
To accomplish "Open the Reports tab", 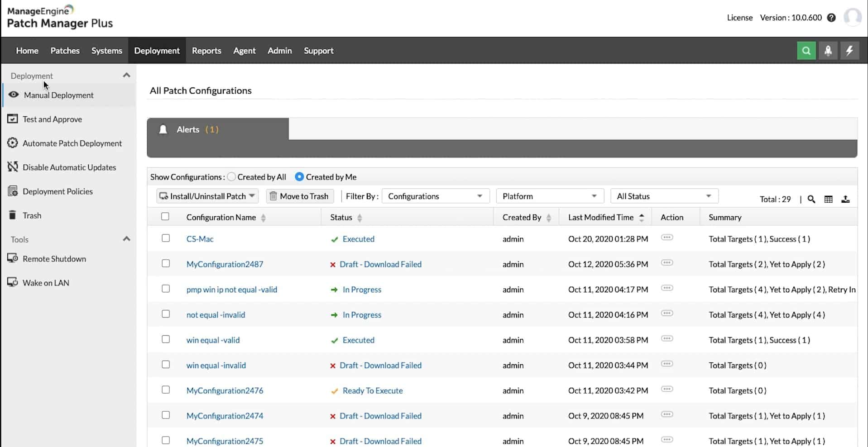I will tap(206, 51).
